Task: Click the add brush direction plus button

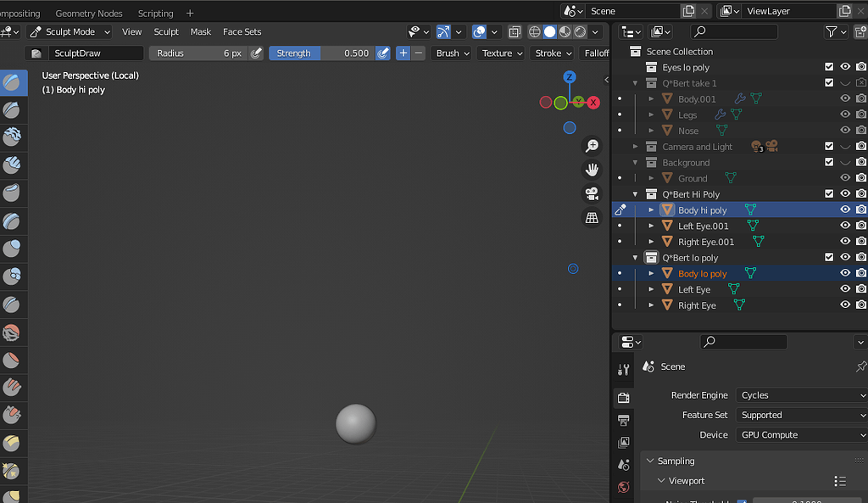Action: coord(403,53)
